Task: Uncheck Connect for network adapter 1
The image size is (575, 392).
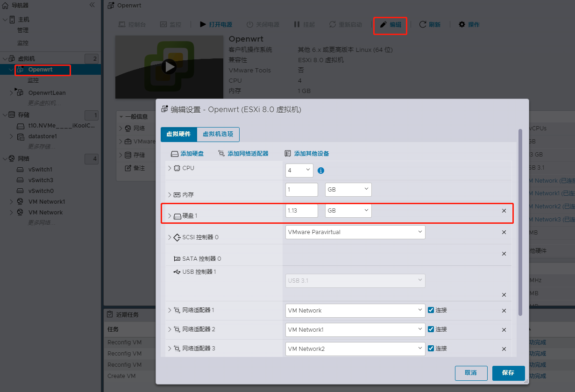Action: pyautogui.click(x=431, y=310)
